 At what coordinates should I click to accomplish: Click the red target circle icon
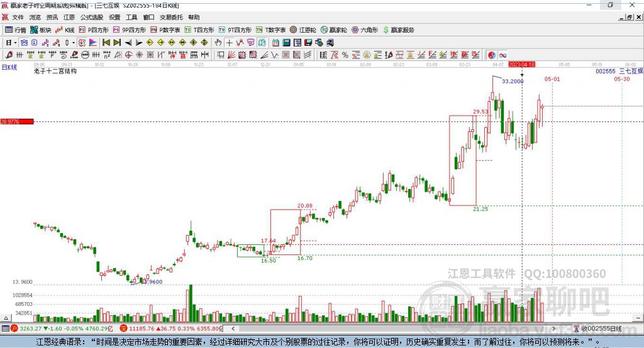coord(128,55)
